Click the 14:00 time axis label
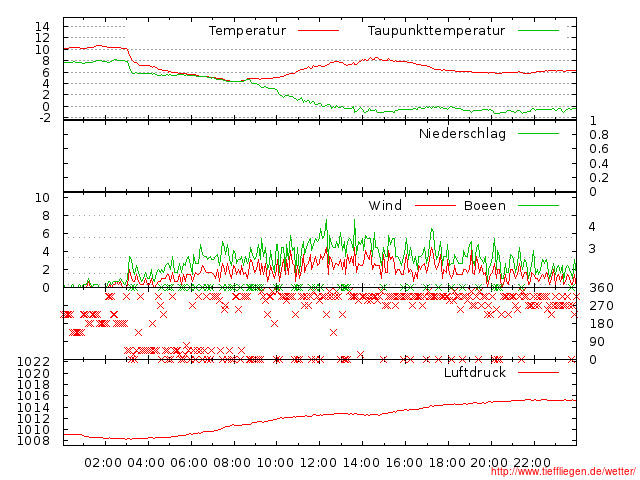This screenshot has width=640, height=480. pos(361,463)
